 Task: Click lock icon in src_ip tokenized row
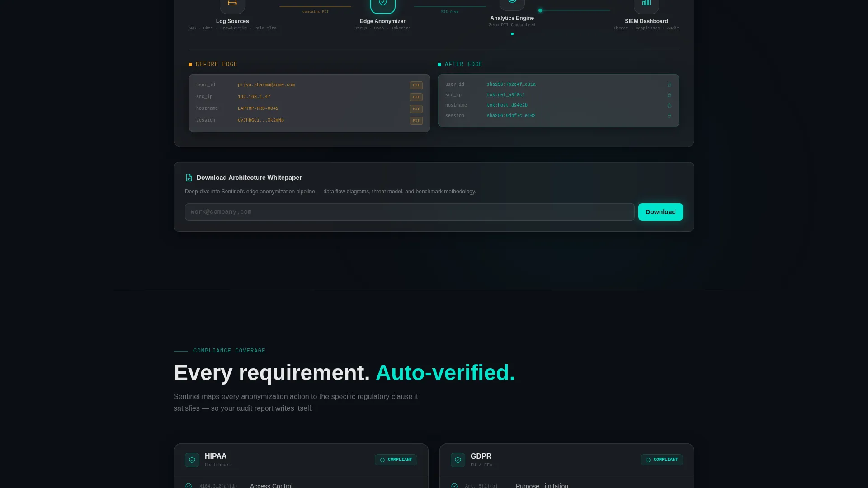670,95
